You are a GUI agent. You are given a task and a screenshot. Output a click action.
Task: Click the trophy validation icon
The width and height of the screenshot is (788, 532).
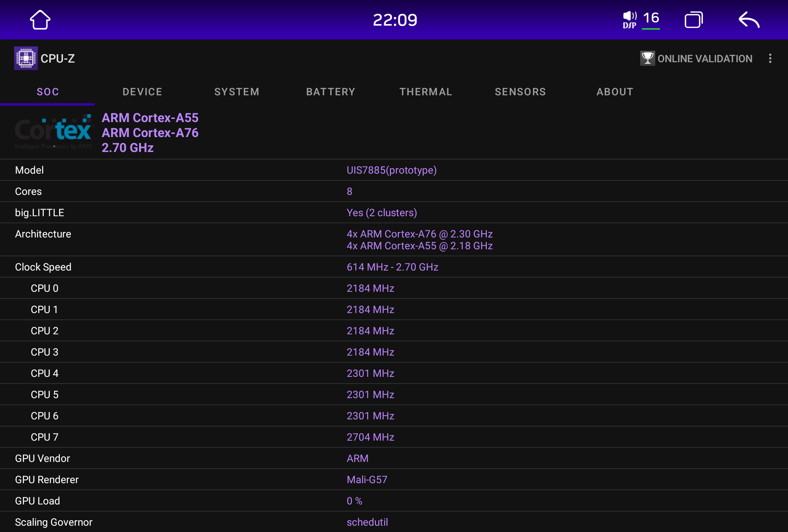click(647, 58)
